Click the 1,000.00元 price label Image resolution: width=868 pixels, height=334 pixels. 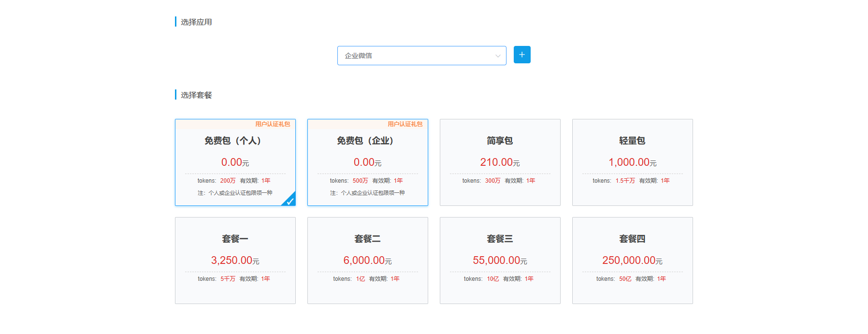pyautogui.click(x=632, y=162)
